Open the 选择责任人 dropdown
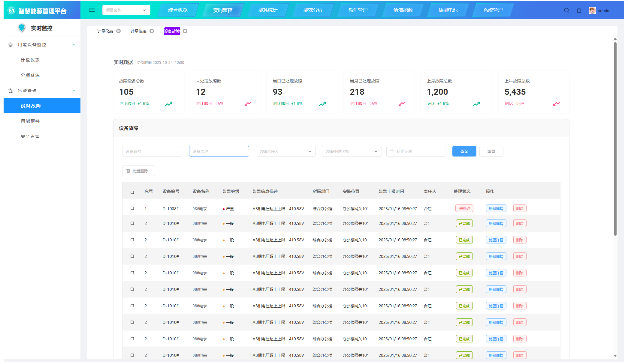The image size is (628, 364). (x=285, y=151)
